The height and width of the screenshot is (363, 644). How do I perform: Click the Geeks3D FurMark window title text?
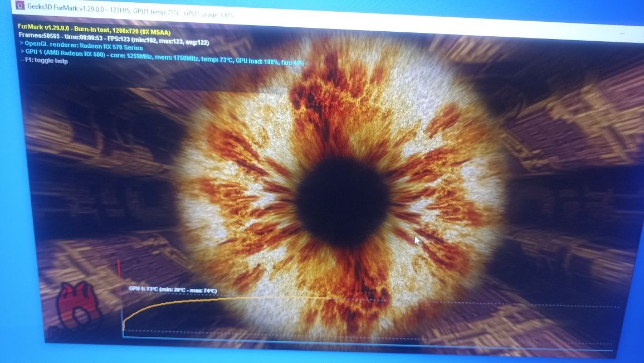pyautogui.click(x=130, y=10)
